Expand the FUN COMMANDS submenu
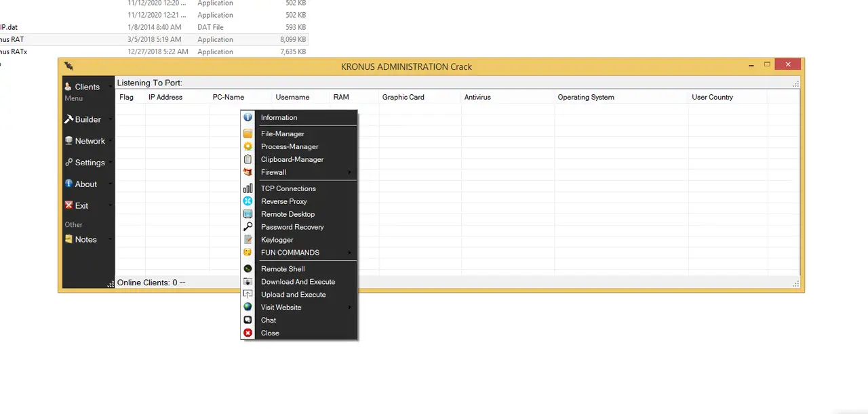Image resolution: width=868 pixels, height=414 pixels. pyautogui.click(x=350, y=253)
